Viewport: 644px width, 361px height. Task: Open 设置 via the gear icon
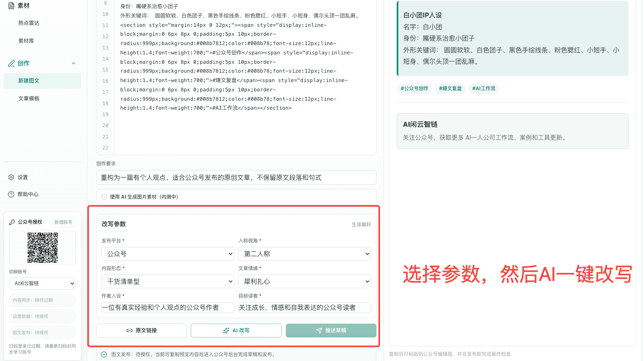pyautogui.click(x=11, y=177)
